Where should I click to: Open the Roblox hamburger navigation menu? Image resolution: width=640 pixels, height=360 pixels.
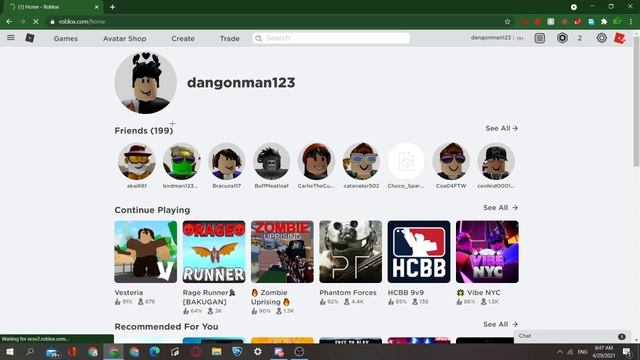(11, 38)
